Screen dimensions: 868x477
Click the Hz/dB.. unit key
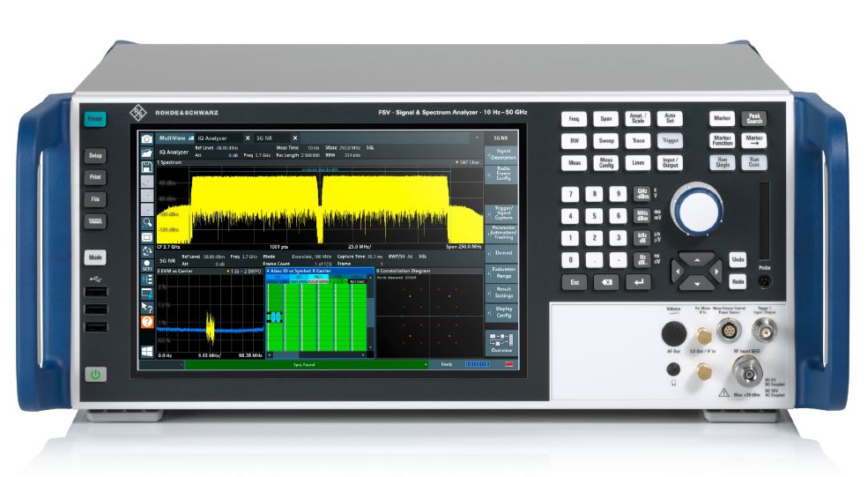point(642,259)
